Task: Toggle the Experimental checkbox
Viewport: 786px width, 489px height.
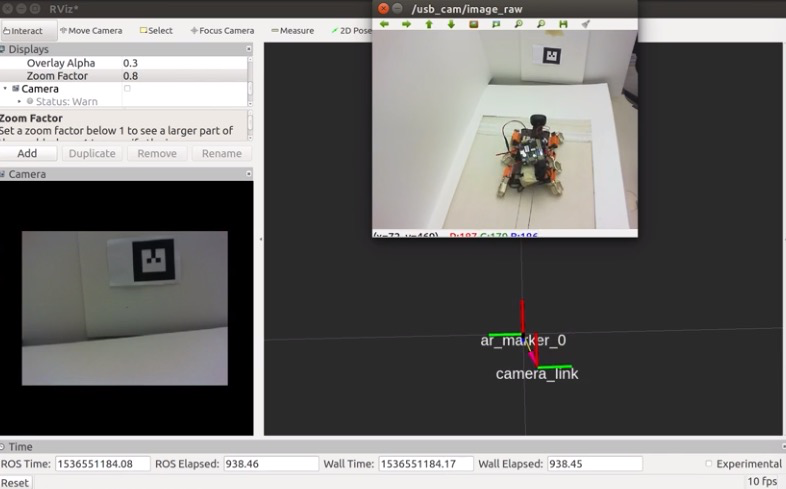Action: click(x=708, y=463)
